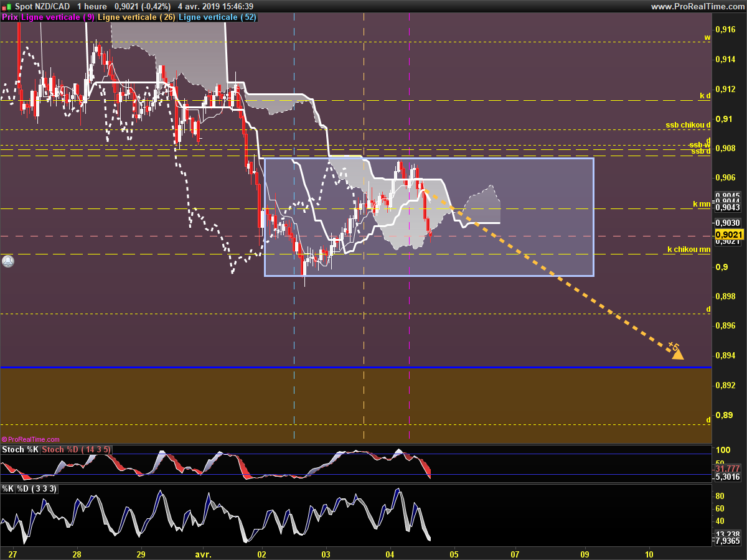Click the Stoch %K label
The height and width of the screenshot is (560, 747).
(21, 449)
